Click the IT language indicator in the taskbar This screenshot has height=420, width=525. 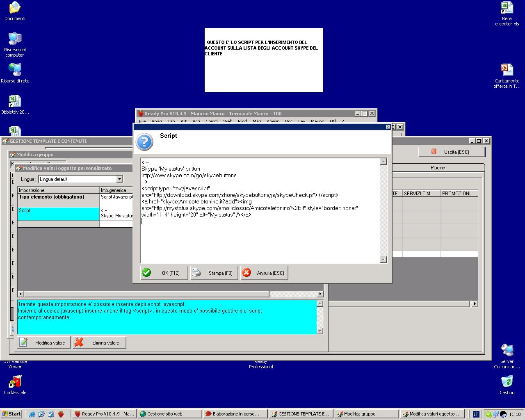click(x=476, y=414)
